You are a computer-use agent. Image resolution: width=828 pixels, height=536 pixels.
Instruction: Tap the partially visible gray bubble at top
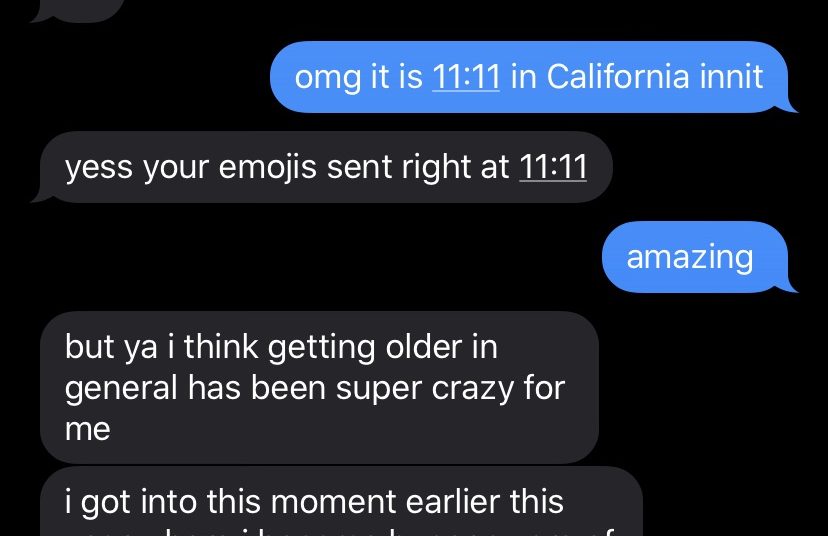(77, 11)
